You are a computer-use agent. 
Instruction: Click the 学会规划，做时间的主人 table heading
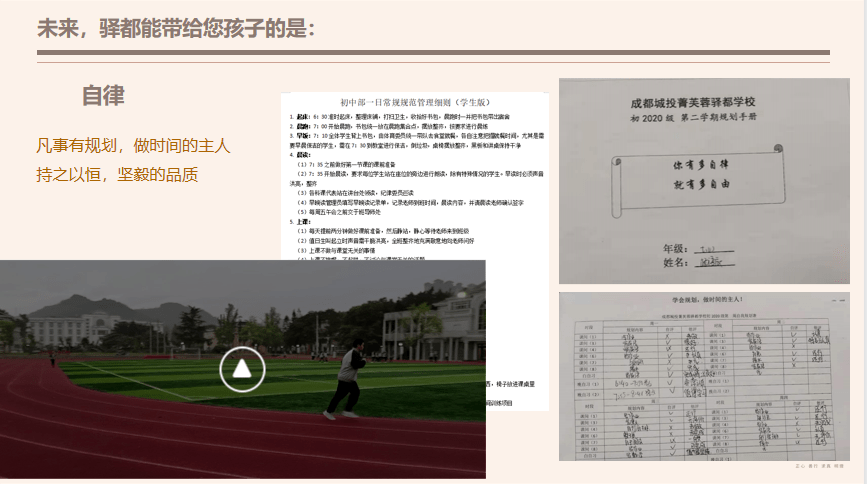tap(707, 300)
